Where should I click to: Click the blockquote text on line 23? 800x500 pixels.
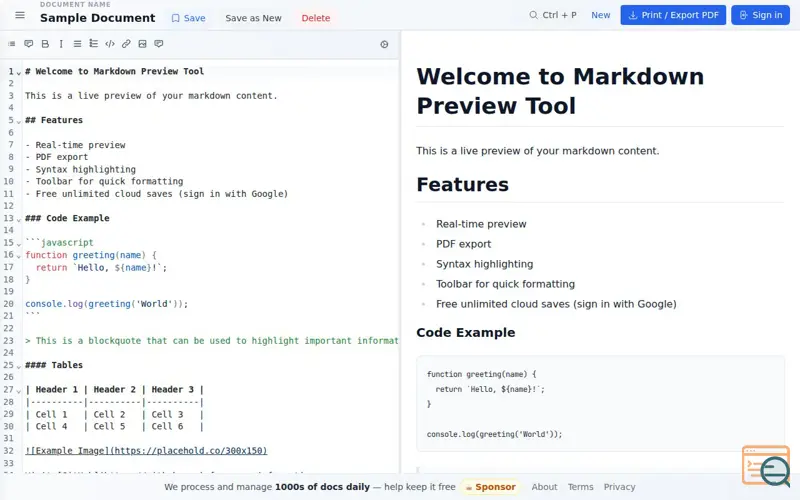tap(212, 341)
